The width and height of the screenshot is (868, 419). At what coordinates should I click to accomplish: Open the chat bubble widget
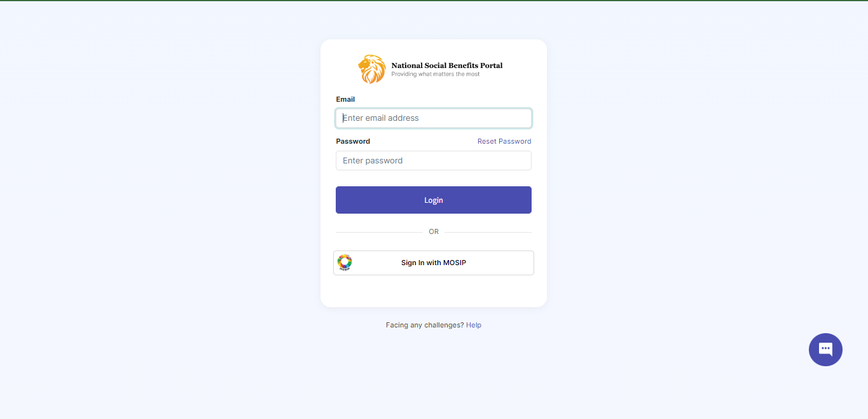(825, 350)
